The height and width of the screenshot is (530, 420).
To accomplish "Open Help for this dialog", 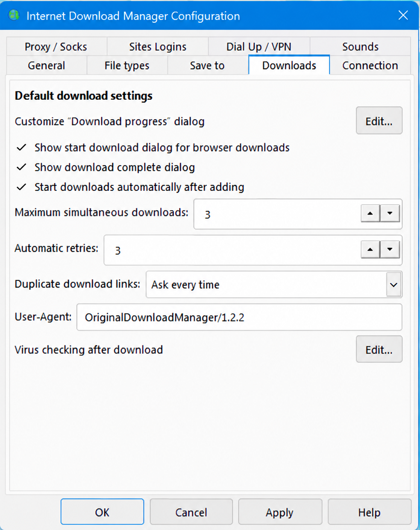I will click(369, 512).
